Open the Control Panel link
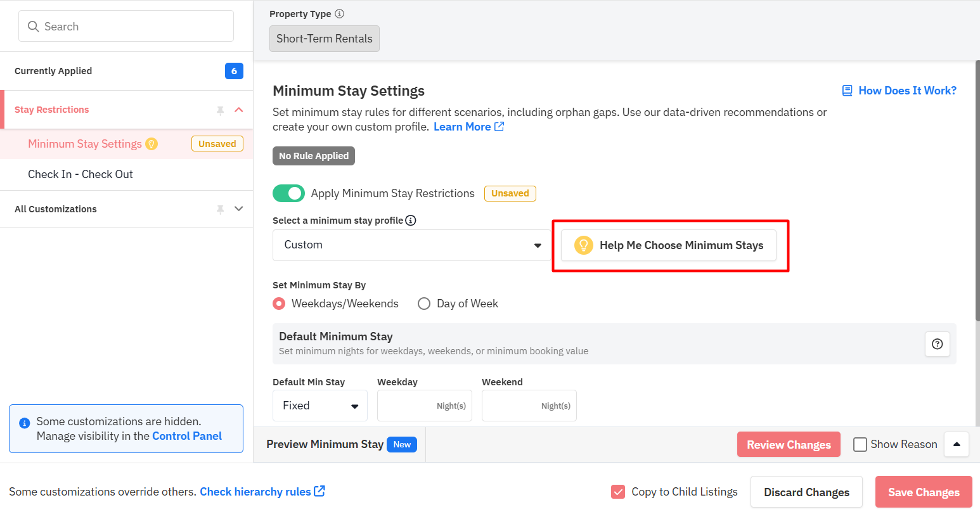980x519 pixels. click(187, 436)
